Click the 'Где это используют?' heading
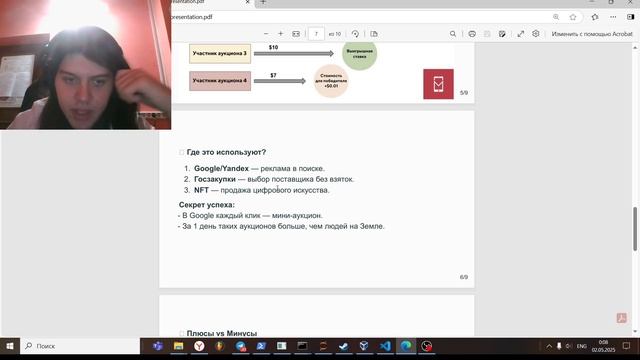 pos(226,152)
